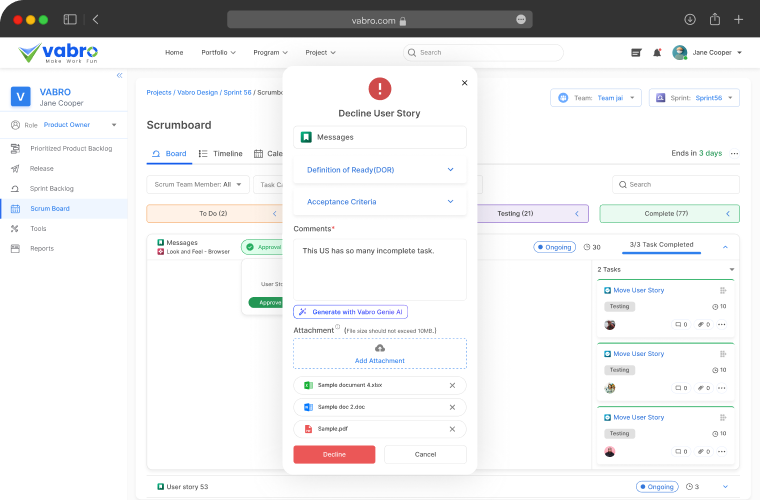Generate comment with Vabro Genie AI
The width and height of the screenshot is (760, 500).
pyautogui.click(x=350, y=312)
